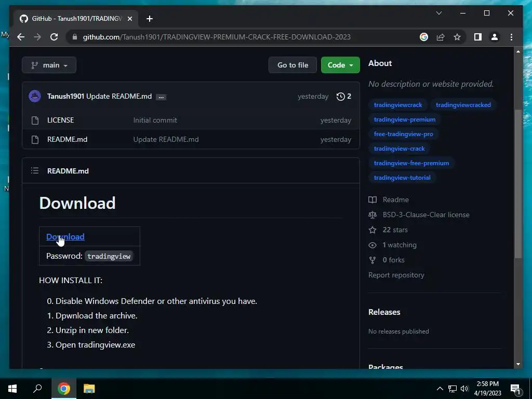Select the tradingview-free-premium topic tag
The height and width of the screenshot is (399, 532).
(x=411, y=163)
